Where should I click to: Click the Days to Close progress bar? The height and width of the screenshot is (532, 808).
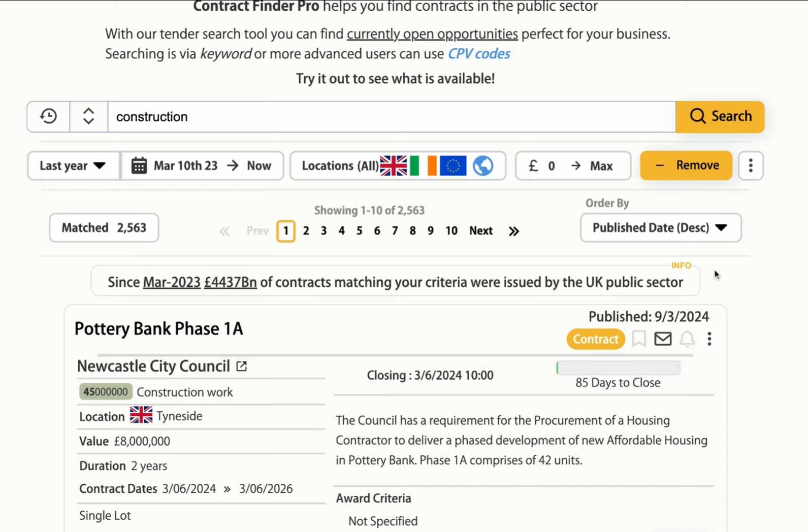click(x=618, y=368)
